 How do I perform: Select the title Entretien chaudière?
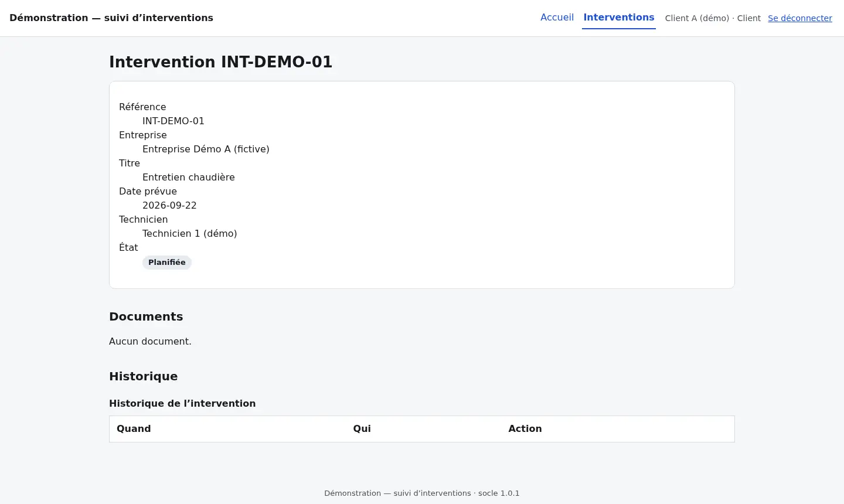click(x=189, y=177)
